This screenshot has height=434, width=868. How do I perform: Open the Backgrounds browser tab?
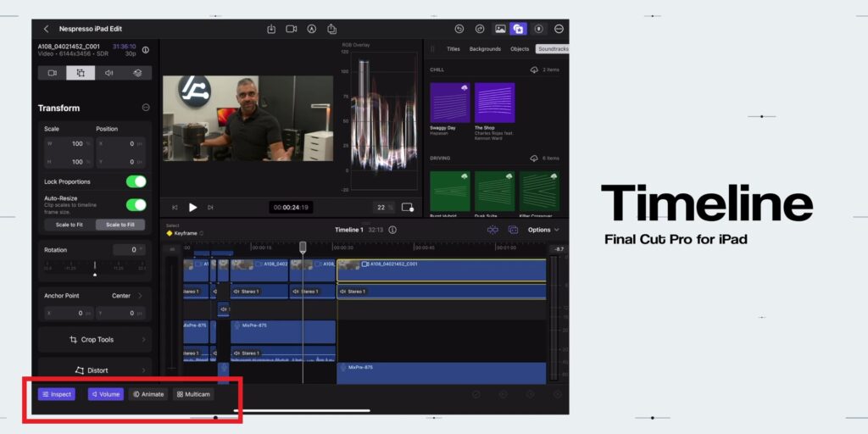click(x=485, y=48)
